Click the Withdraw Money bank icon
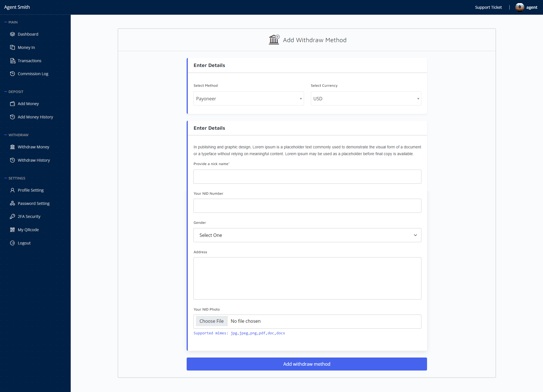Image resolution: width=543 pixels, height=392 pixels. pyautogui.click(x=12, y=147)
